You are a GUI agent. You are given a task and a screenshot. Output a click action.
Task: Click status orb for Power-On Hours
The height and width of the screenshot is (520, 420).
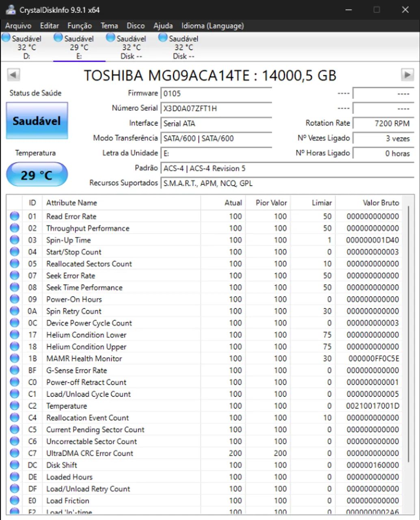tap(15, 299)
